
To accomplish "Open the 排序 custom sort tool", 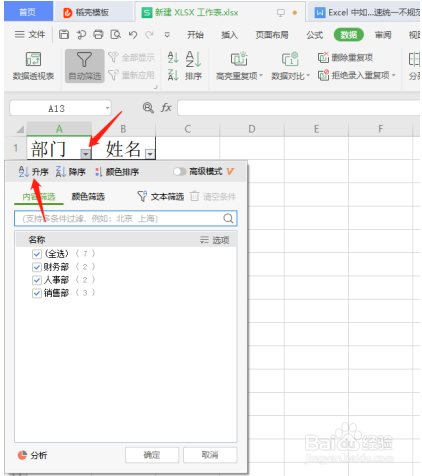I will tap(194, 66).
